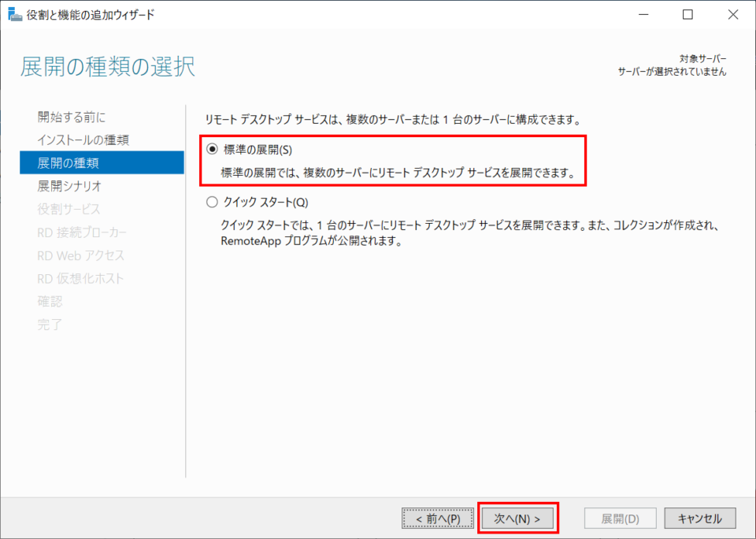Click the 完了 step in the sidebar
The width and height of the screenshot is (756, 539).
coord(50,325)
